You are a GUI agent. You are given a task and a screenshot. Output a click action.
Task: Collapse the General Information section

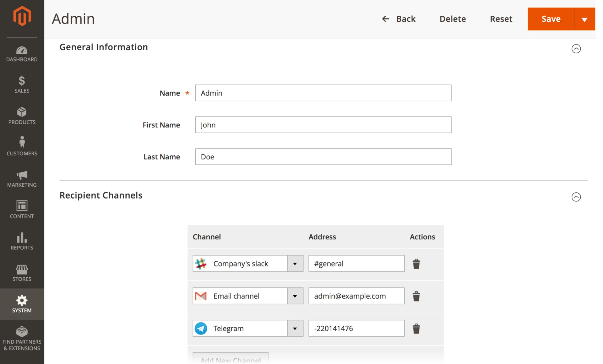click(576, 49)
